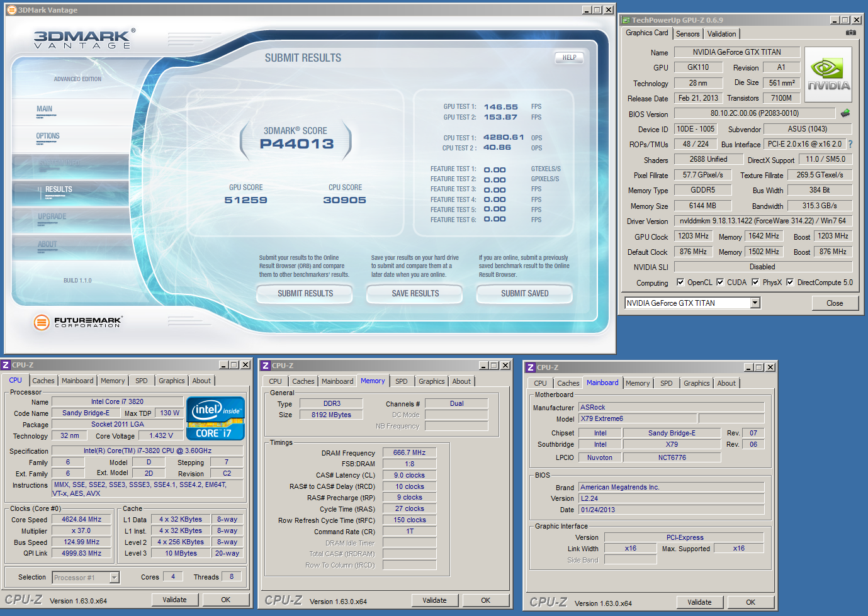Click the GPU-Z title bar icon
Screen dimensions: 868x616
[x=626, y=20]
